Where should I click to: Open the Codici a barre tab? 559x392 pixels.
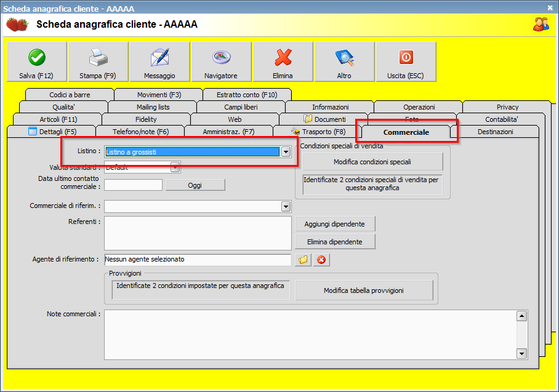tap(70, 94)
